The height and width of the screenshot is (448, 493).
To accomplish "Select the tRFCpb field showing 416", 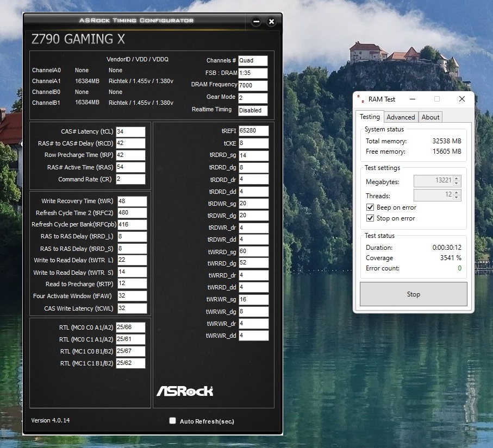I will click(132, 225).
